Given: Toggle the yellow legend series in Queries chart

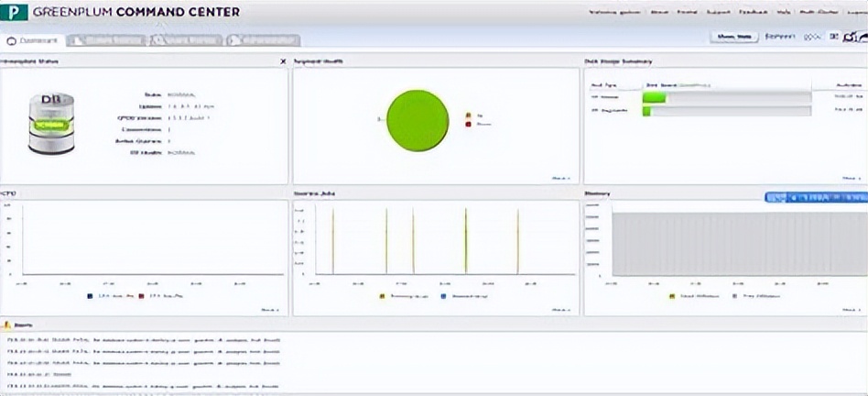Looking at the screenshot, I should tap(381, 296).
